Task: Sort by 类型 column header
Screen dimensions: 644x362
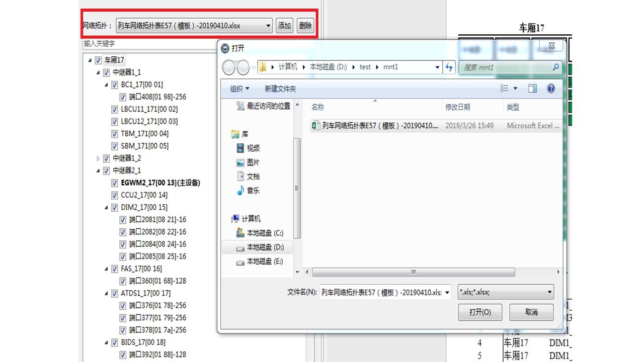Action: point(513,107)
